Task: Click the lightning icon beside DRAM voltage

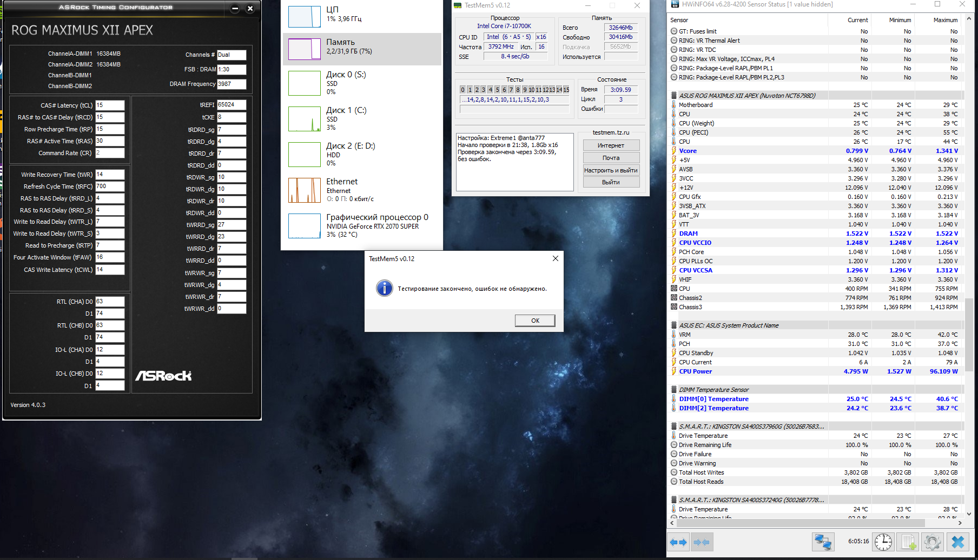Action: tap(674, 234)
